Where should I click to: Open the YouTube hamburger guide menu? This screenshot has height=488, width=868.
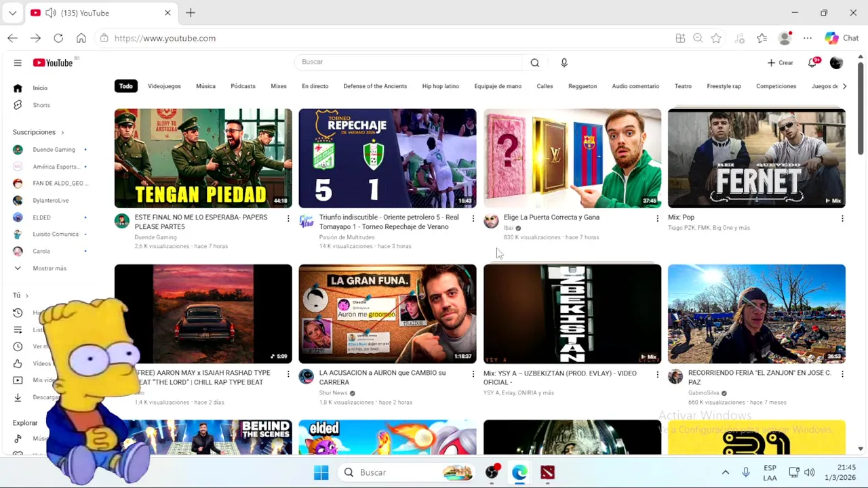18,63
